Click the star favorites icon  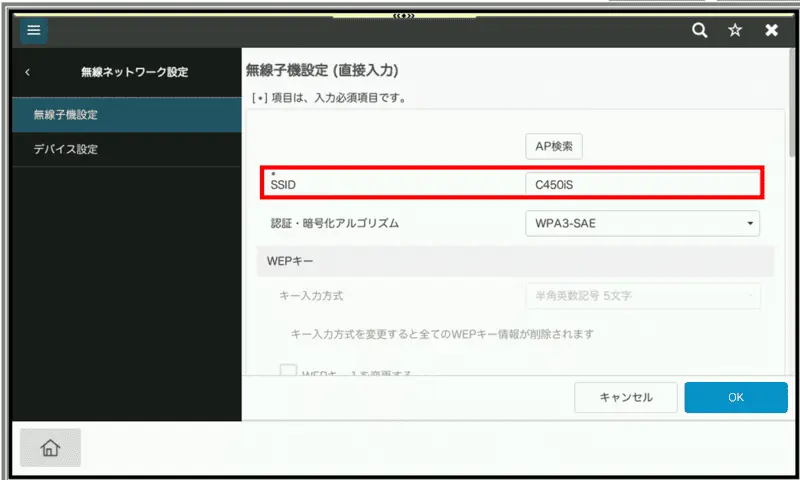735,30
